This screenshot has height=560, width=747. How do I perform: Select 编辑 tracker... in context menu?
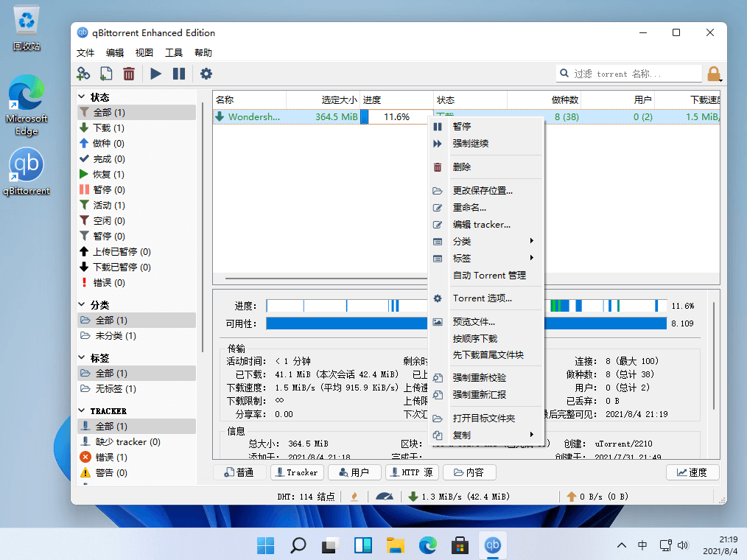486,225
